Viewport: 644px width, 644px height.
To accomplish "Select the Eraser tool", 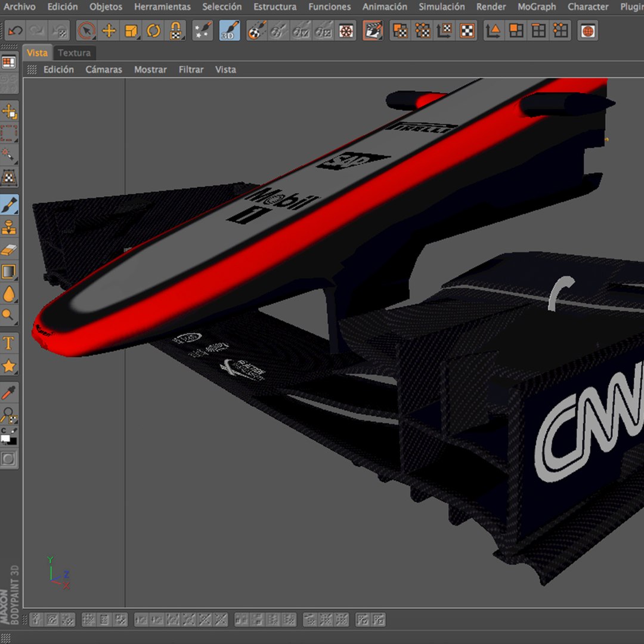I will (x=9, y=249).
